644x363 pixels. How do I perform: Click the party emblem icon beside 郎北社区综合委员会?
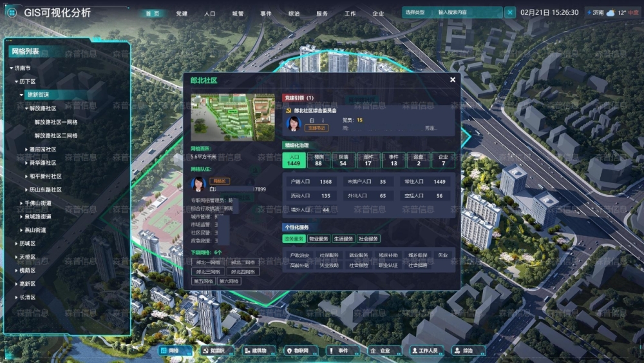(x=289, y=111)
